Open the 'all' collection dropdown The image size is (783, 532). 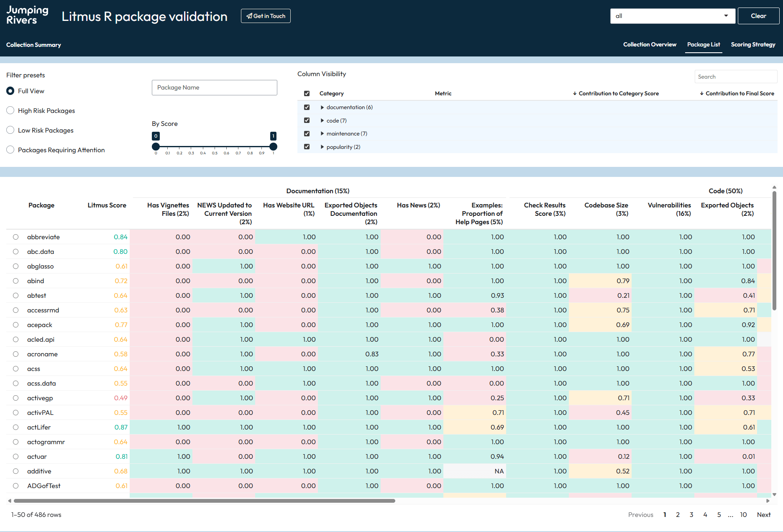pyautogui.click(x=672, y=16)
